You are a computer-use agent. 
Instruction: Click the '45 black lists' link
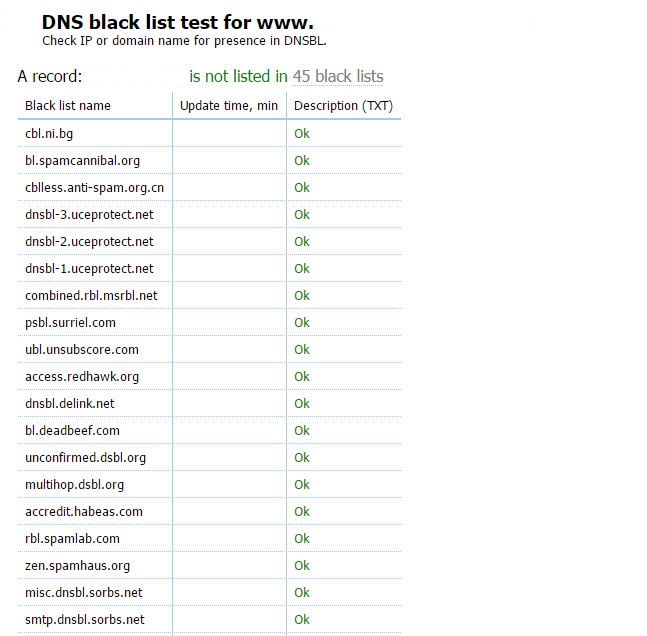pos(337,76)
